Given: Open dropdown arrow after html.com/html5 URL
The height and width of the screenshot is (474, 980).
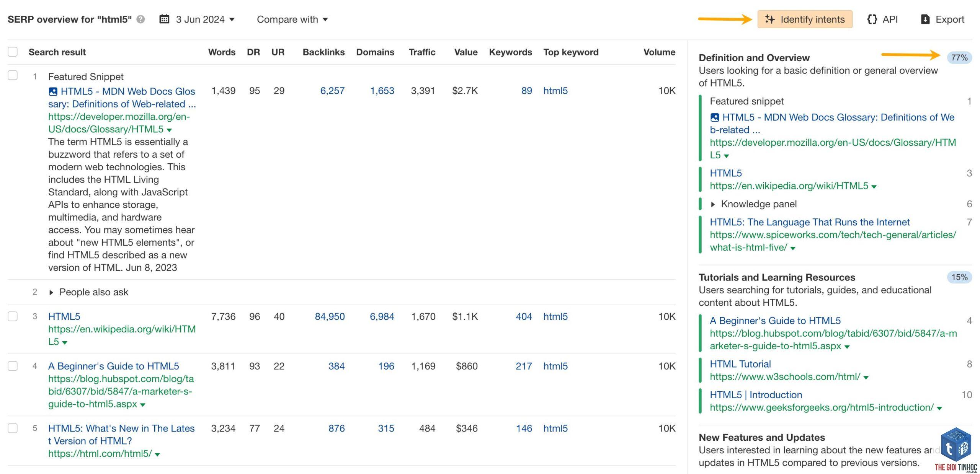Looking at the screenshot, I should [x=157, y=454].
